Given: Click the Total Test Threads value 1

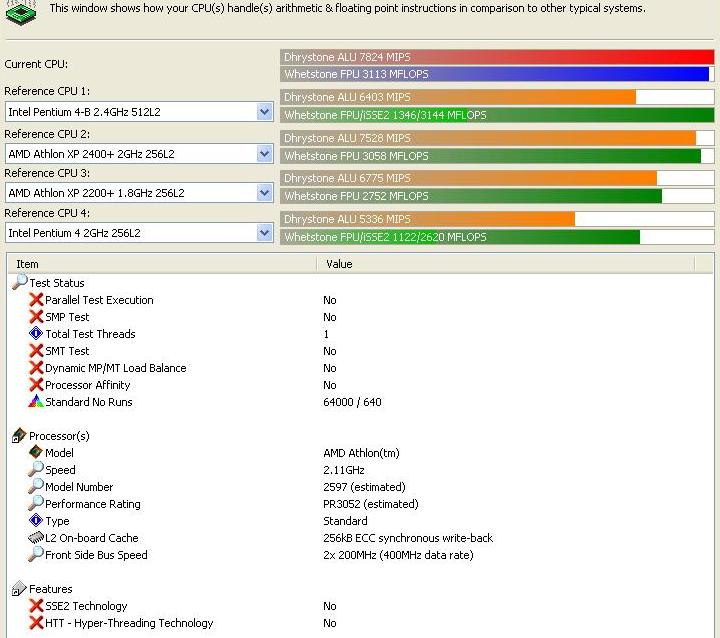Looking at the screenshot, I should 326,334.
